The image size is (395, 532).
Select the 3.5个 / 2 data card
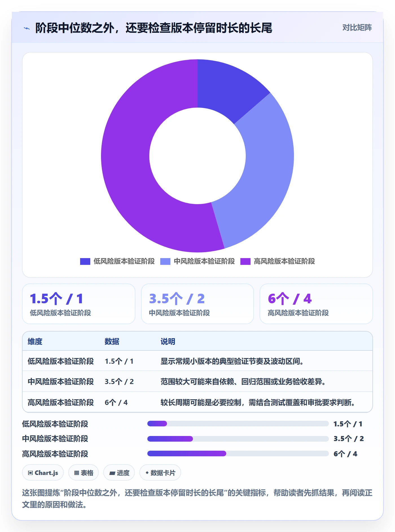[x=197, y=304]
